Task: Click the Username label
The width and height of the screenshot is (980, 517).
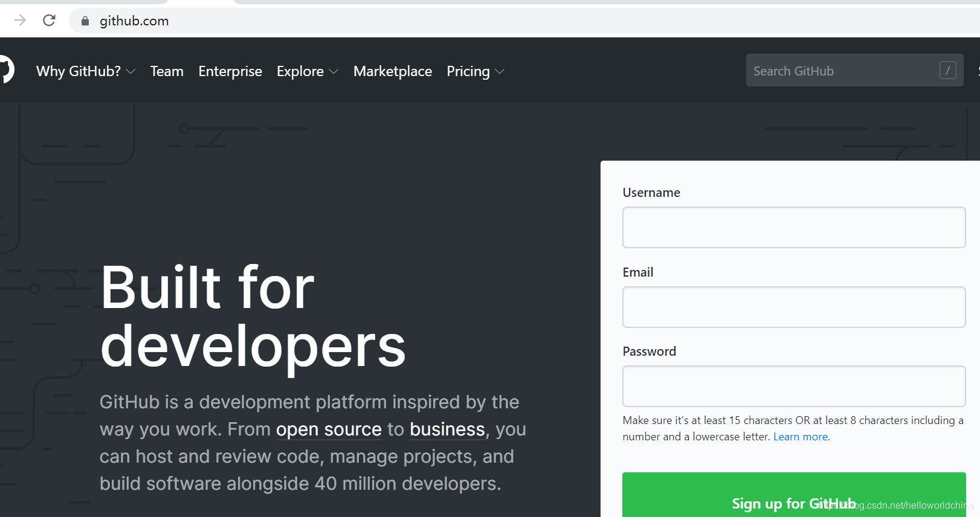Action: 651,193
